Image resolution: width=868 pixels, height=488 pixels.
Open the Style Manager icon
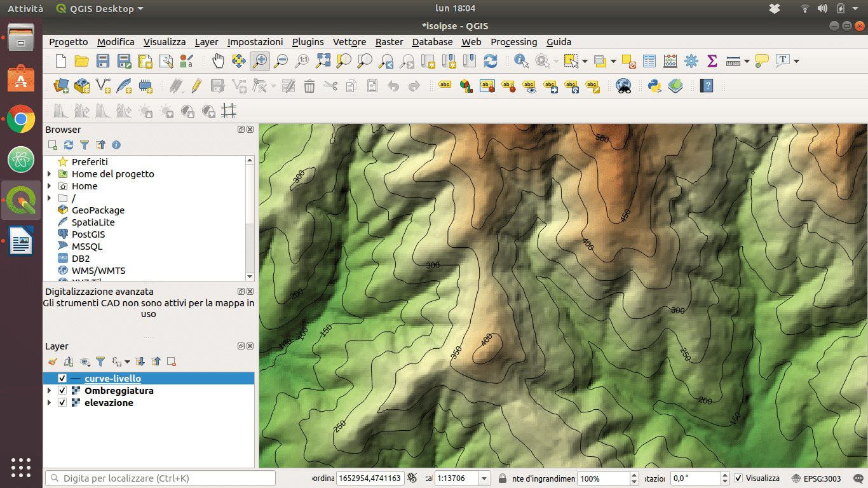tap(187, 61)
